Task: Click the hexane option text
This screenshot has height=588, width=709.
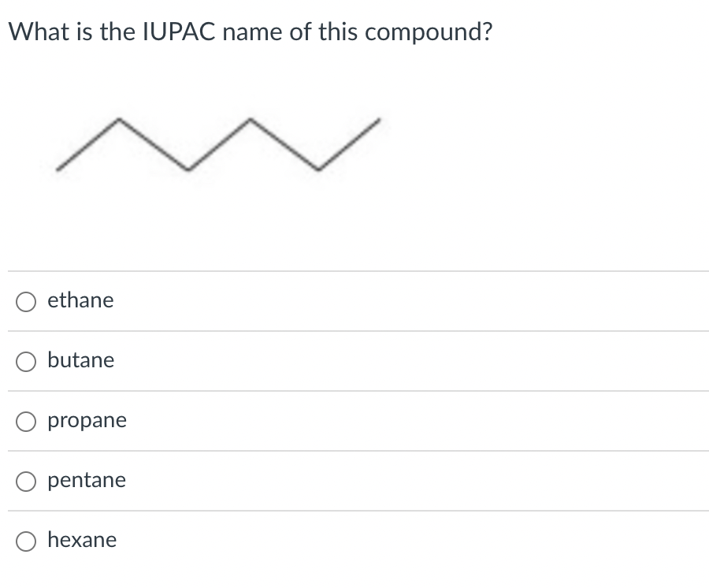Action: point(81,541)
